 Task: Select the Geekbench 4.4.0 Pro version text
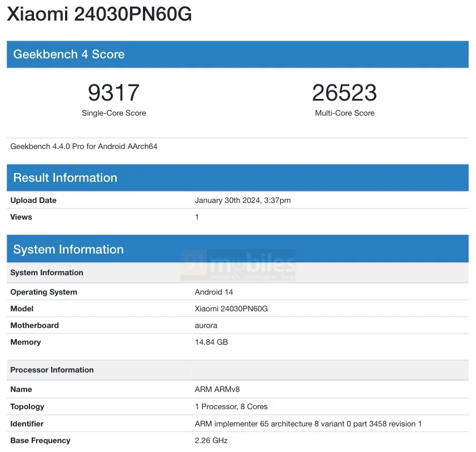click(x=84, y=146)
